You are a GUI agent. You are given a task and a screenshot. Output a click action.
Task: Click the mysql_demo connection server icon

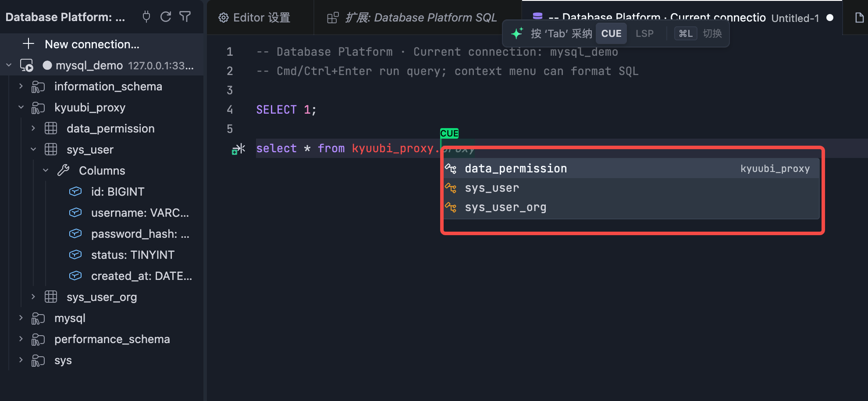[27, 65]
